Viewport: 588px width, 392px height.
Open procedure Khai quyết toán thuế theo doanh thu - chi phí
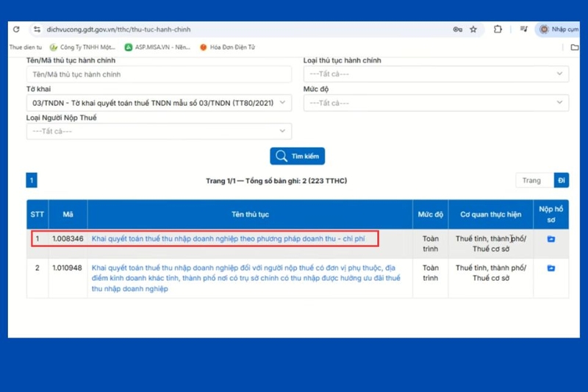[228, 238]
